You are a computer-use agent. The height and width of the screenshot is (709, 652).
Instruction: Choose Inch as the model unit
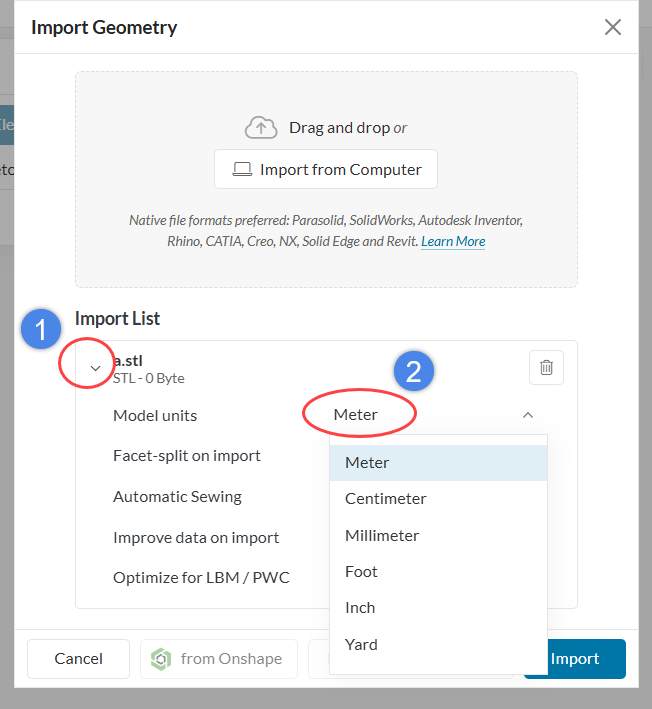[360, 608]
